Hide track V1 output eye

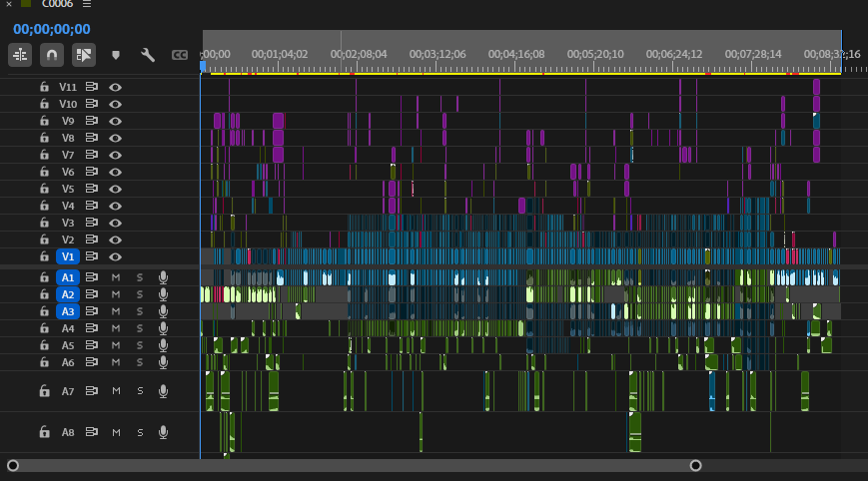coord(115,256)
